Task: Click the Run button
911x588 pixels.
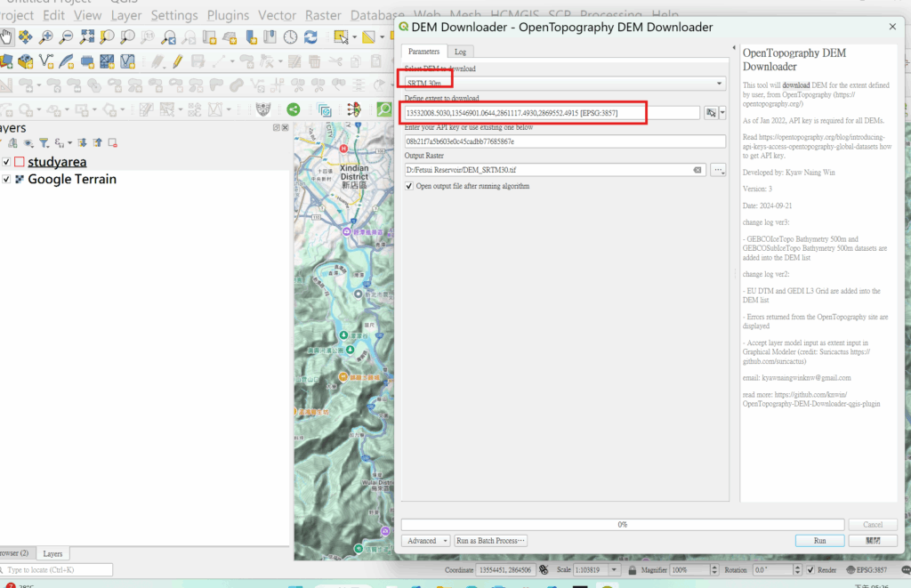Action: pos(819,541)
